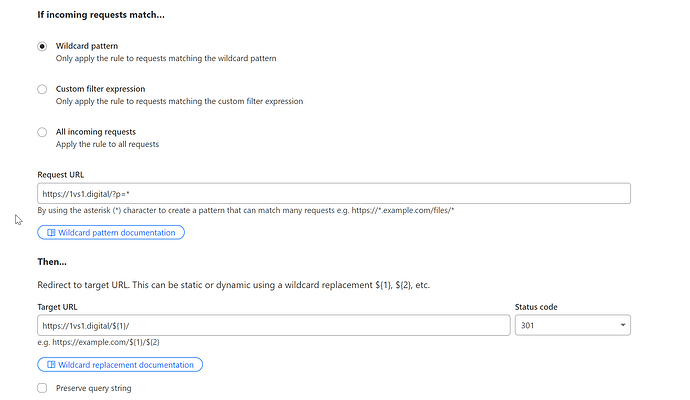
Task: Select the Wildcard pattern radio button
Action: [x=42, y=46]
